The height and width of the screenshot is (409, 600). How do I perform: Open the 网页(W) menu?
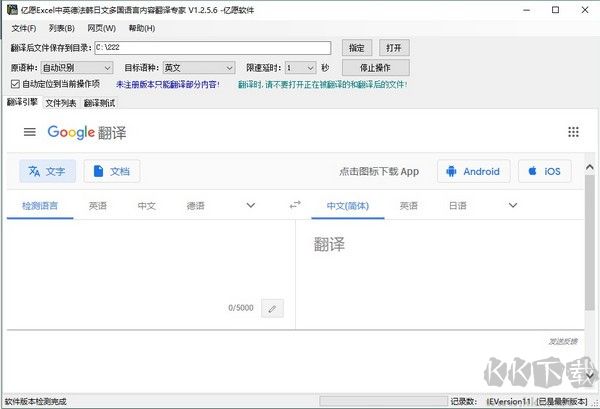point(101,28)
